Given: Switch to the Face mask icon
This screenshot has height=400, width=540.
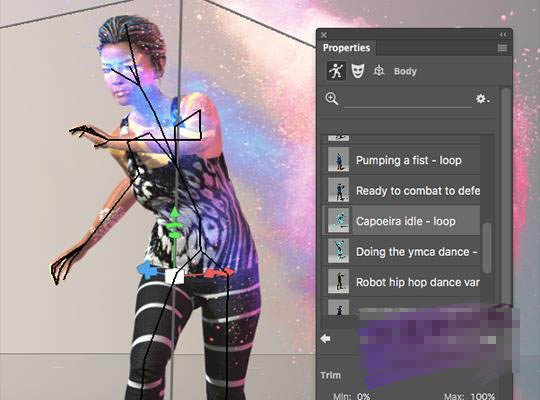Looking at the screenshot, I should (358, 71).
